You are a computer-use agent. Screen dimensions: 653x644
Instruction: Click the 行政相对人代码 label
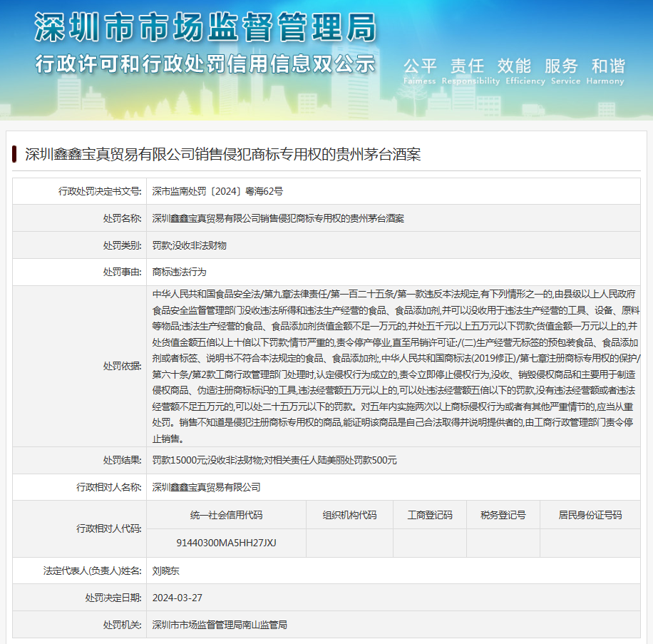pos(109,528)
